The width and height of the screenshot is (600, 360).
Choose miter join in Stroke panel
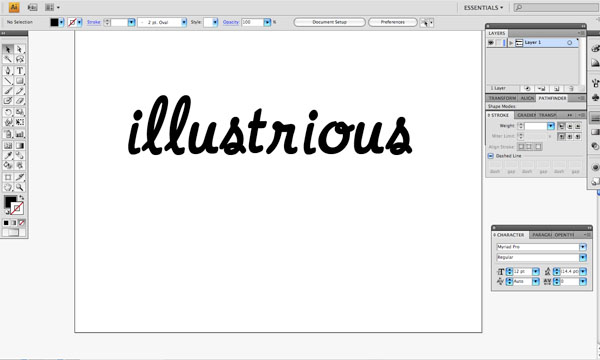point(561,136)
